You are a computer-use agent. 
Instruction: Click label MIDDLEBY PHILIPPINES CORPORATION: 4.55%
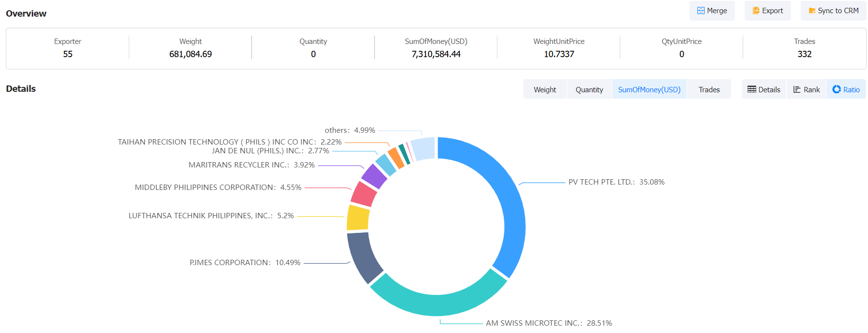[x=218, y=187]
